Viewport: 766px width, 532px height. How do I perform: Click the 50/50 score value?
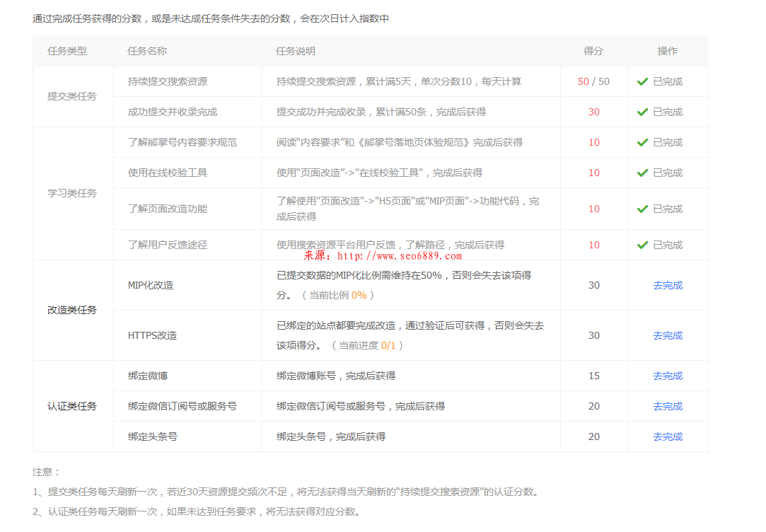click(x=593, y=81)
